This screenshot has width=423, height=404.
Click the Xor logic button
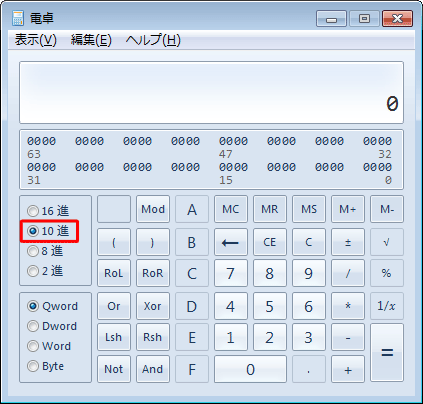pyautogui.click(x=153, y=306)
